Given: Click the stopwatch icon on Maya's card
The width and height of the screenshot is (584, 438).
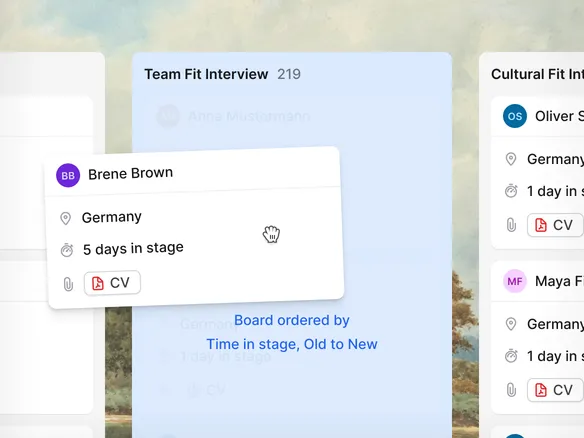Looking at the screenshot, I should pos(511,356).
